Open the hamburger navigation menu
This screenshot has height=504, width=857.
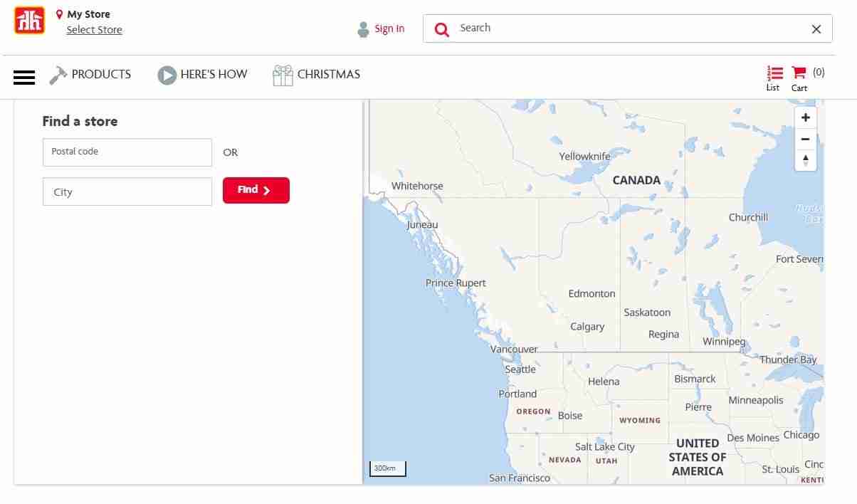pyautogui.click(x=24, y=77)
